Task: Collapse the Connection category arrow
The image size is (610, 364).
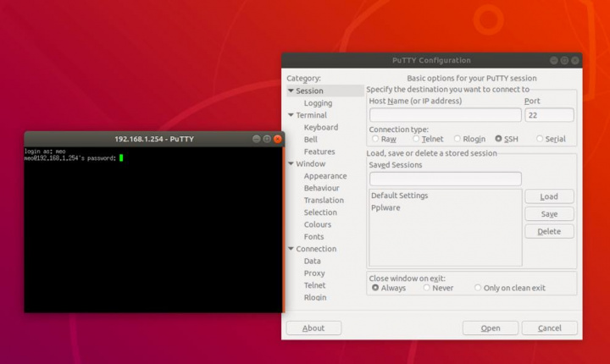Action: click(x=291, y=249)
